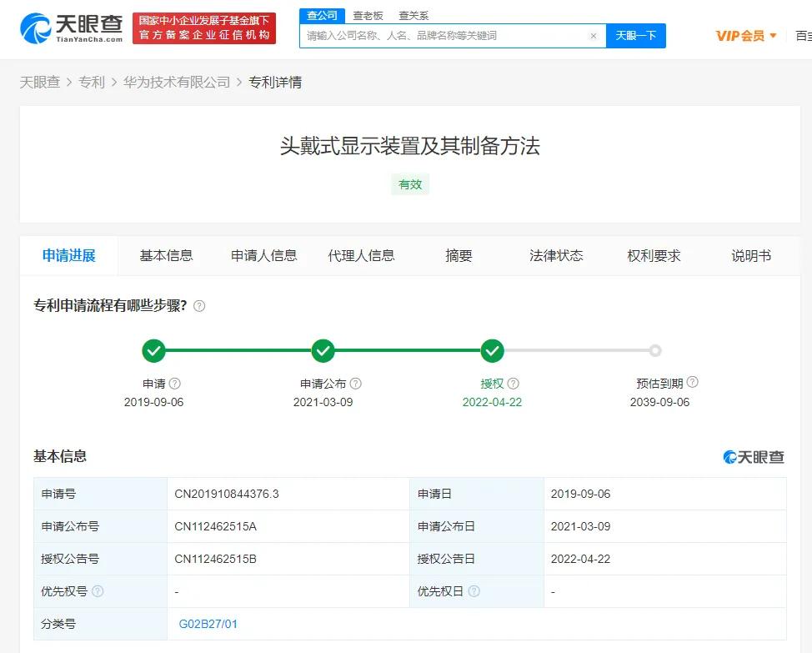Click the patent title 头戴式显示装置及其制备方法
The image size is (812, 653).
click(x=410, y=145)
